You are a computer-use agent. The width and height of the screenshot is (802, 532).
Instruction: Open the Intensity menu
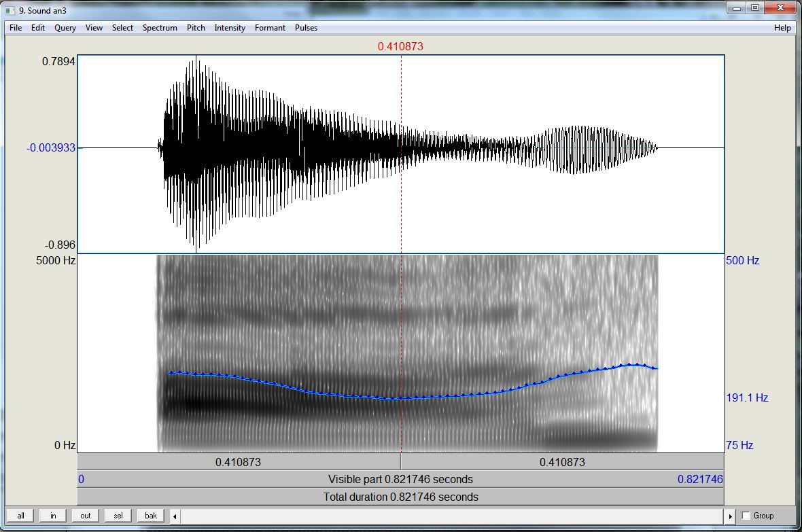point(230,28)
